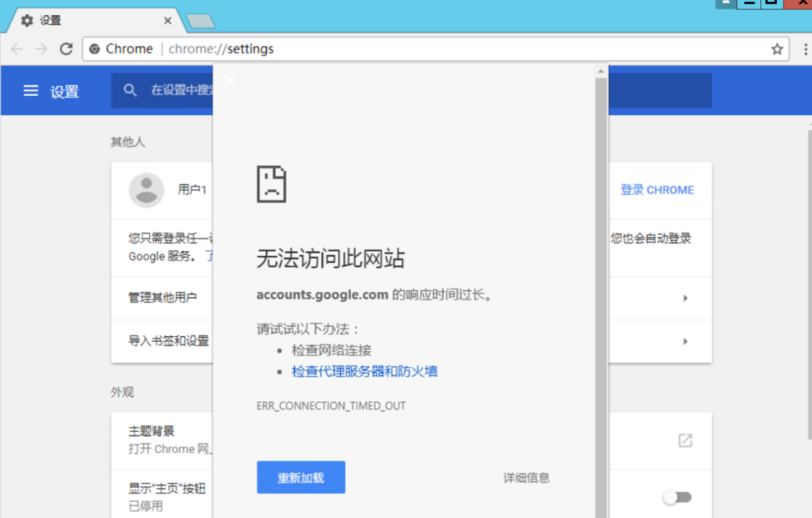The width and height of the screenshot is (812, 518).
Task: Open 详细信息 details
Action: (x=526, y=478)
